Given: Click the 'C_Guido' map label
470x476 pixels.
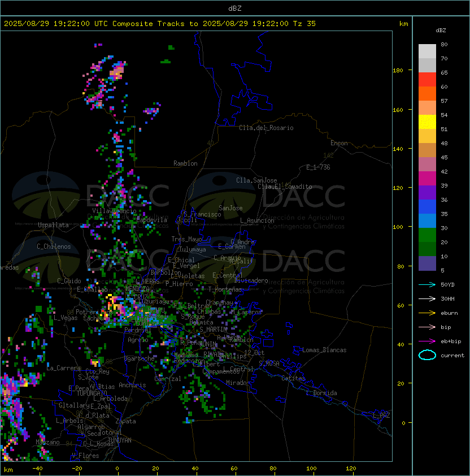Looking at the screenshot, I should [69, 281].
